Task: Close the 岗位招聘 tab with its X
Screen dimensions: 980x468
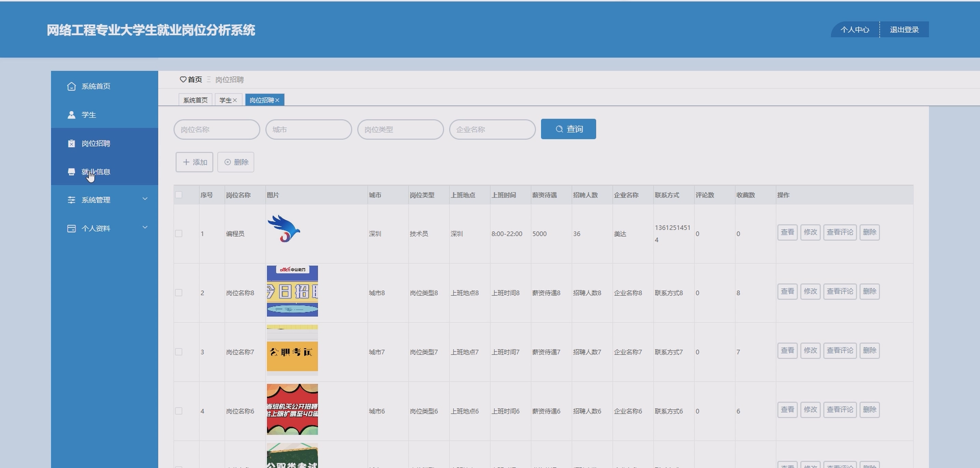Action: [x=277, y=100]
